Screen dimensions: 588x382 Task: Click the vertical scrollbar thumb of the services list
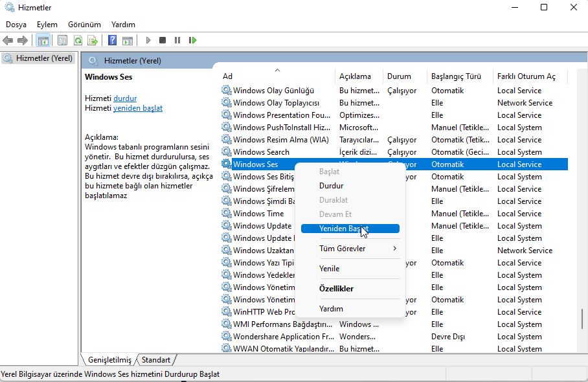click(582, 319)
